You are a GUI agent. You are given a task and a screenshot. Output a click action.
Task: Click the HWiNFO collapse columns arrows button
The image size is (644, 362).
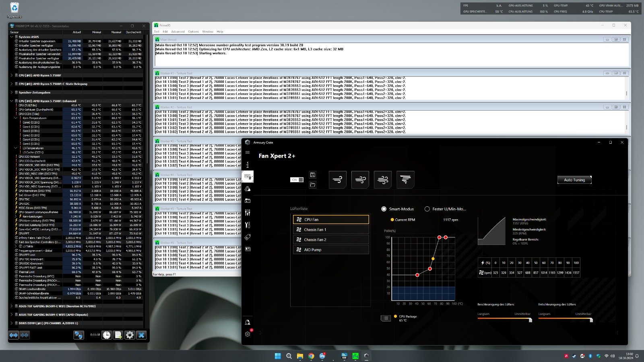point(25,335)
